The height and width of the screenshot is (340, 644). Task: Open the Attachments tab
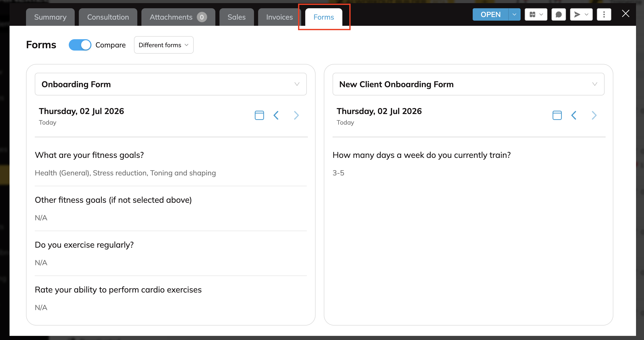(178, 17)
